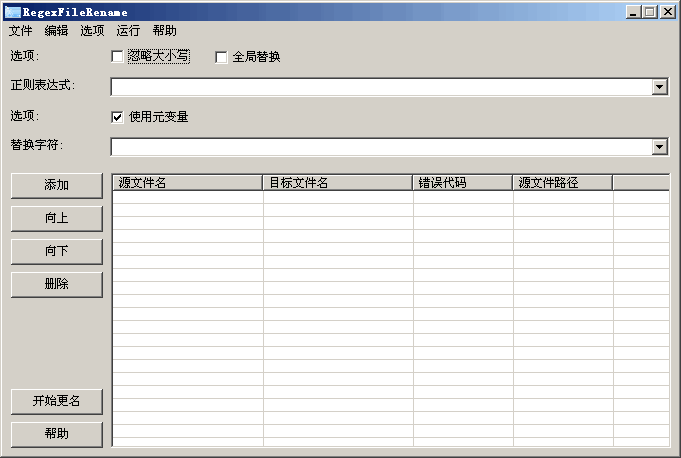
Task: Expand the 正则表达式 dropdown arrow
Action: click(660, 87)
